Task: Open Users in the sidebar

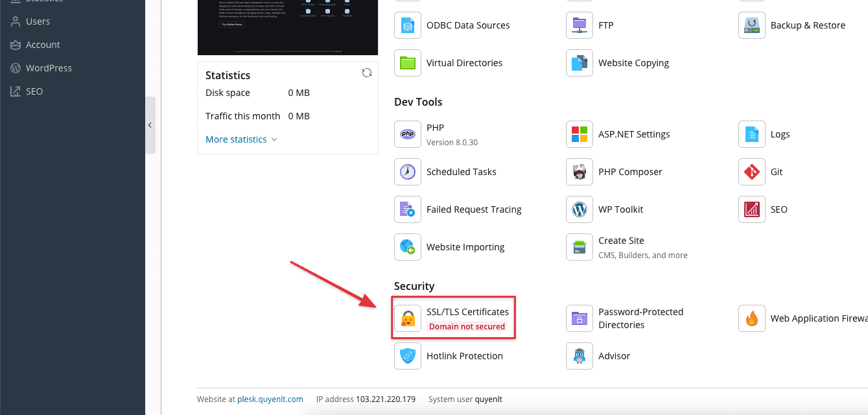Action: point(38,21)
